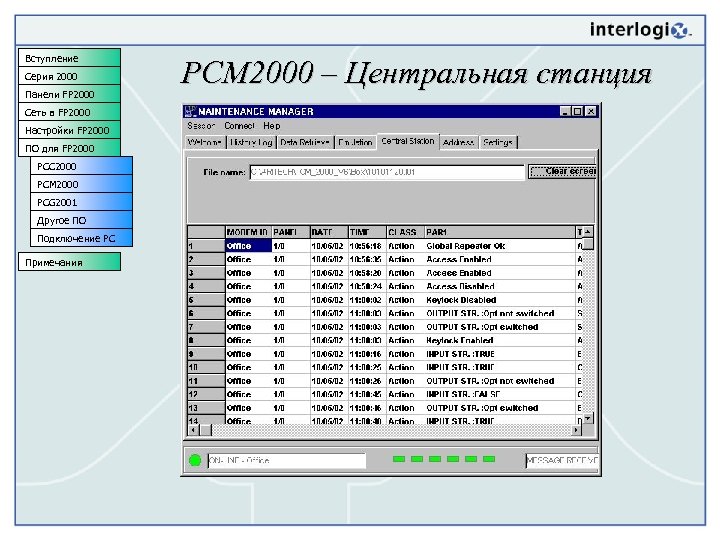Image resolution: width=720 pixels, height=540 pixels.
Task: Click the 'Global Repeater Ok' cell
Action: [500, 246]
